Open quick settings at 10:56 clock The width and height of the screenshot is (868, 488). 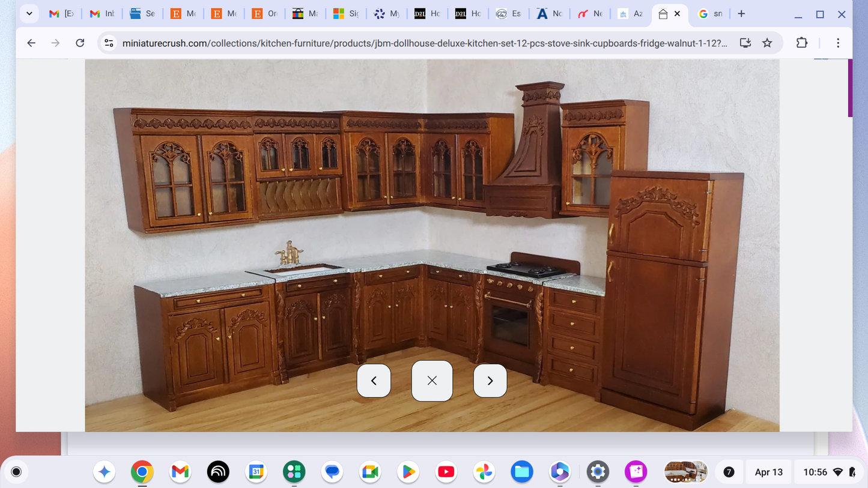(x=830, y=472)
